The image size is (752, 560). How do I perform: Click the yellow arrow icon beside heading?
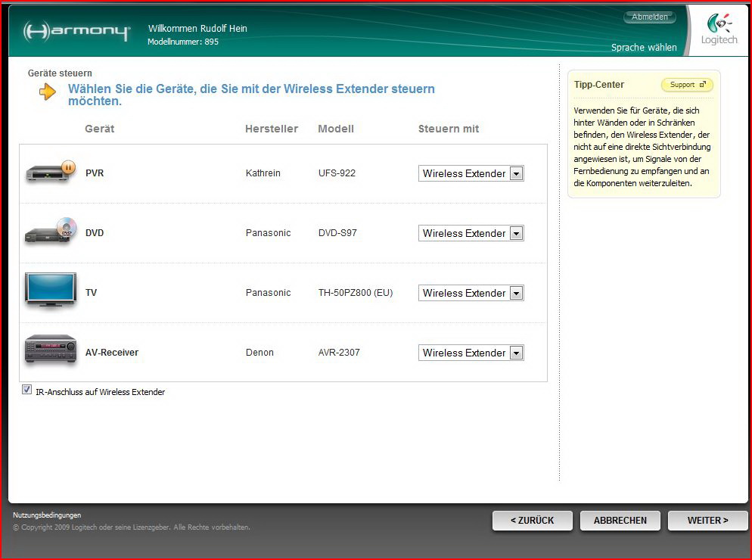(x=48, y=92)
